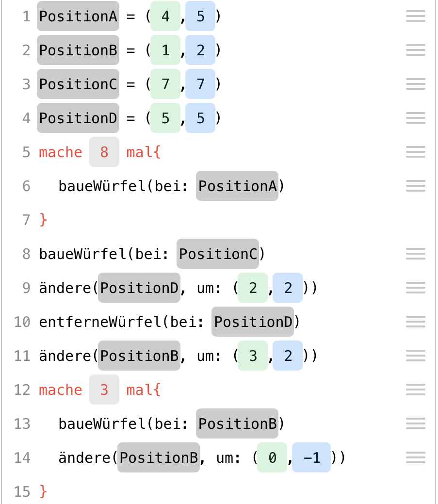Click the green x-value 4 of PositionA
438x504 pixels.
(165, 16)
